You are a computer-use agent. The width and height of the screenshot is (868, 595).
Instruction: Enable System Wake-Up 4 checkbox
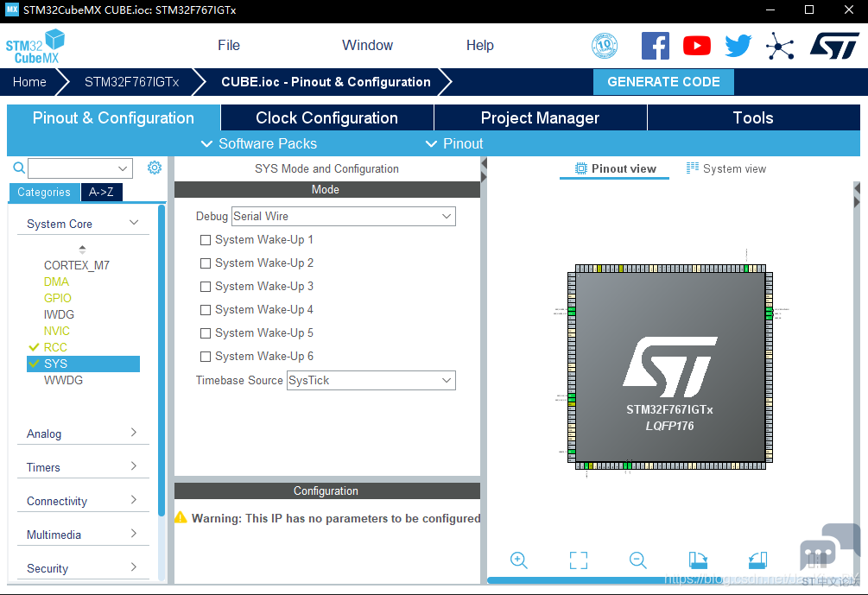pyautogui.click(x=206, y=309)
